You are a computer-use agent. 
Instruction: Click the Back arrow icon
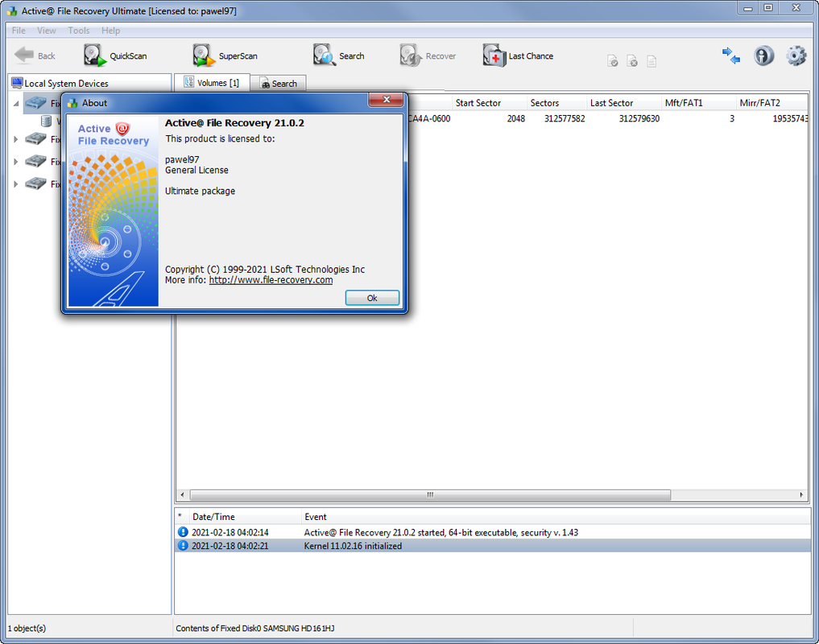24,55
